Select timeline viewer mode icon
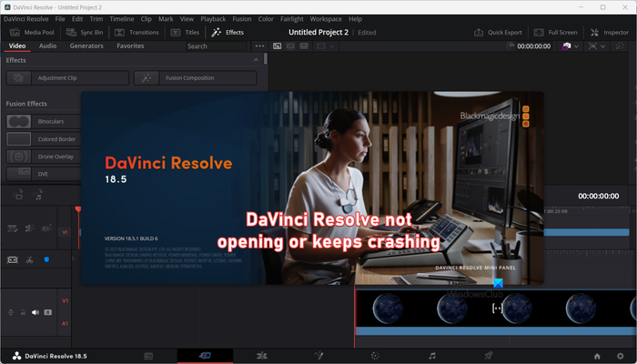This screenshot has height=364, width=637. click(304, 46)
